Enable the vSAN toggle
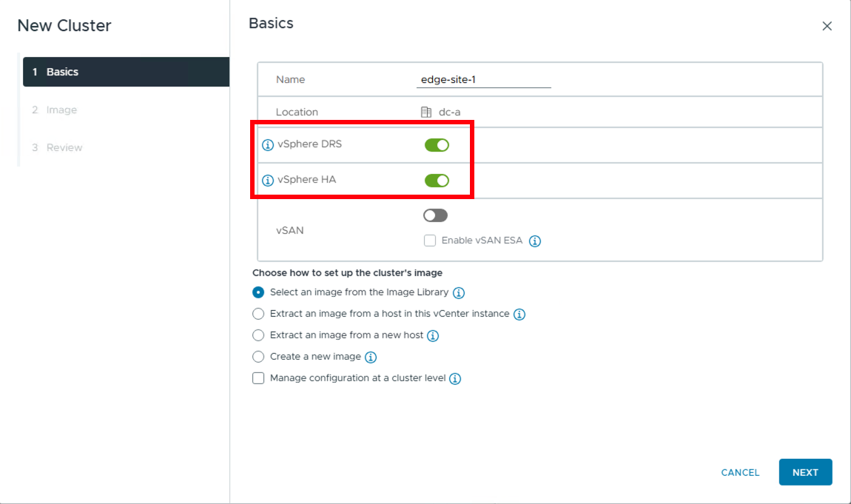 click(435, 215)
